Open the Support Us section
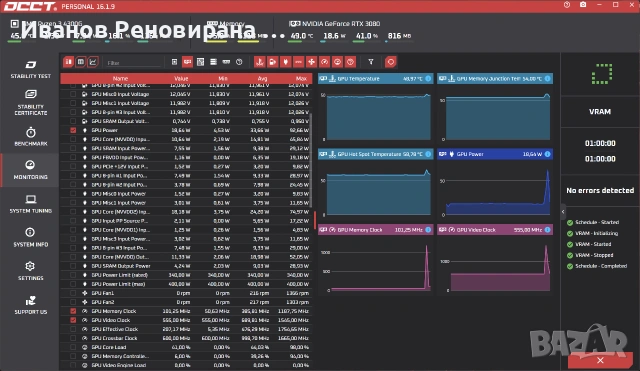This screenshot has height=371, width=640. [x=31, y=305]
